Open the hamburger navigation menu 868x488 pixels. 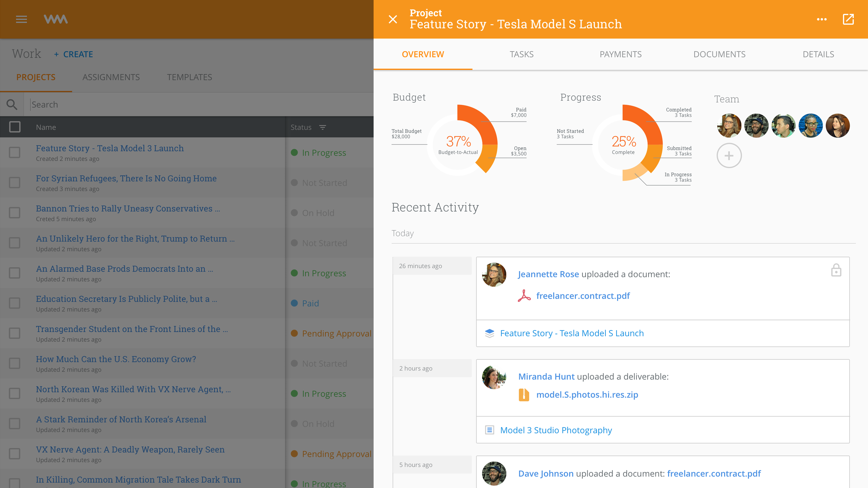(21, 19)
